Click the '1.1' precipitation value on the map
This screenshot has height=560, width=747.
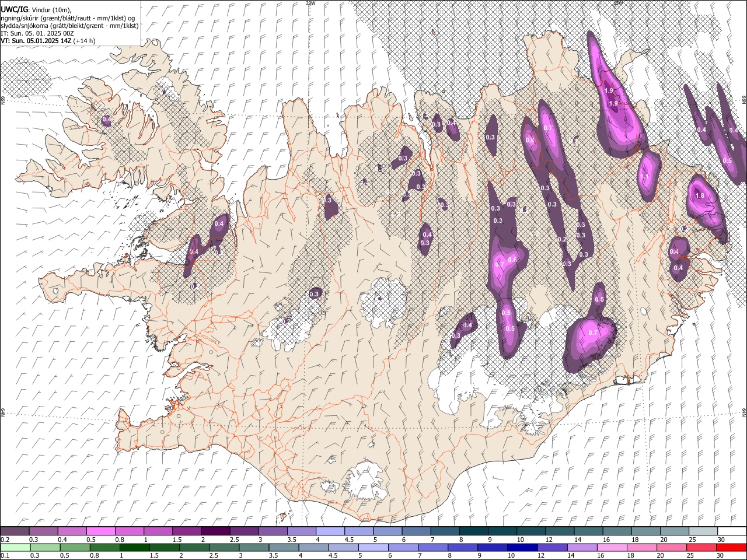[x=644, y=177]
